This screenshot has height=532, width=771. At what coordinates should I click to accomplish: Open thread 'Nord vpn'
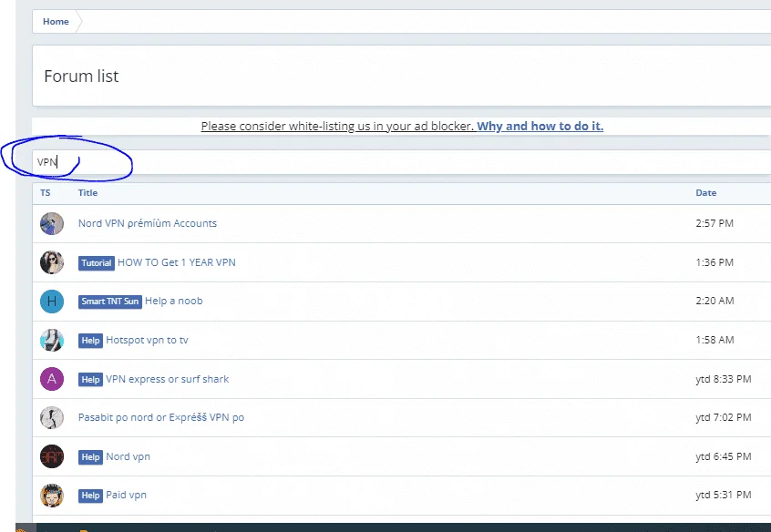128,456
